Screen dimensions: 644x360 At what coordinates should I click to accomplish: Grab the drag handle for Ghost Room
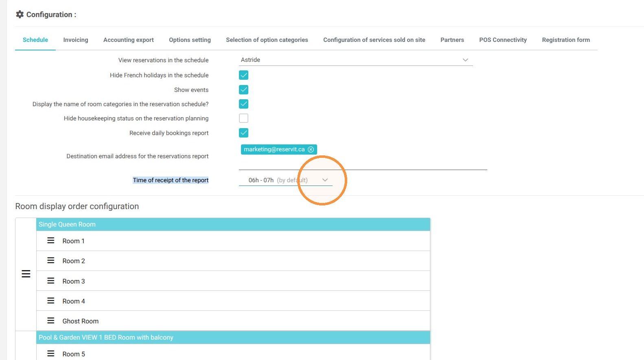click(x=51, y=321)
